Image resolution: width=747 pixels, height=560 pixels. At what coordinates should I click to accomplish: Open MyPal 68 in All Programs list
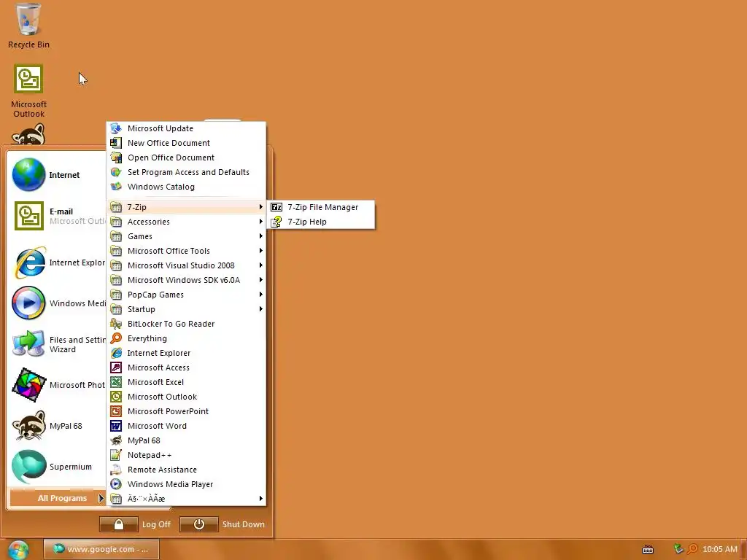[x=186, y=440]
